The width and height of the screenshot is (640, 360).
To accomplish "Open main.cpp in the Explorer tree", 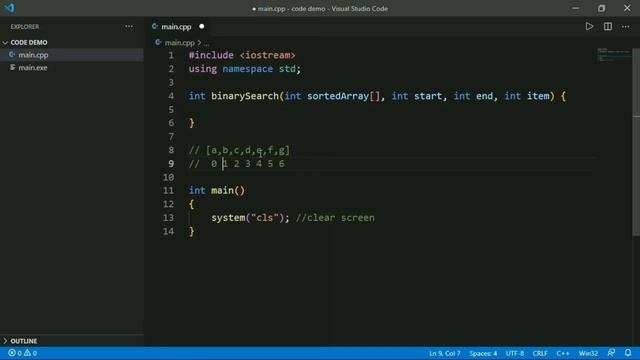I will [x=72, y=55].
